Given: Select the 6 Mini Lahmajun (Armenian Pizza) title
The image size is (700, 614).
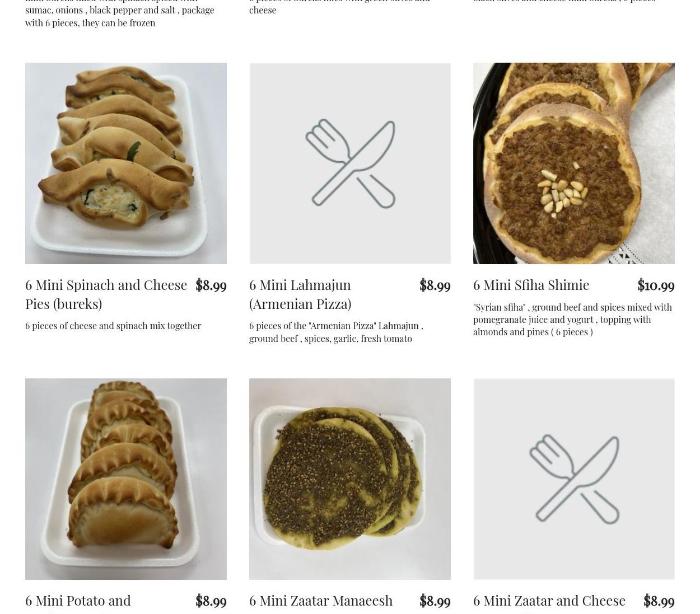Looking at the screenshot, I should coord(300,294).
